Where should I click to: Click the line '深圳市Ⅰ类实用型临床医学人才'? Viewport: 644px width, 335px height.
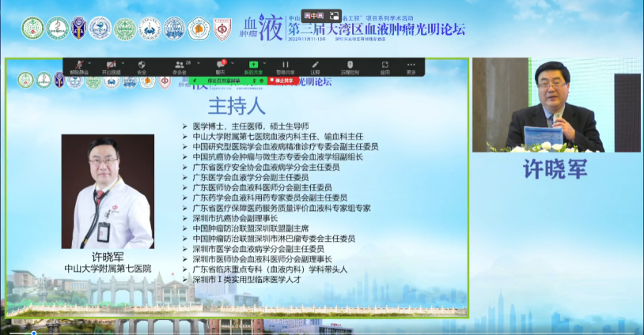[247, 280]
